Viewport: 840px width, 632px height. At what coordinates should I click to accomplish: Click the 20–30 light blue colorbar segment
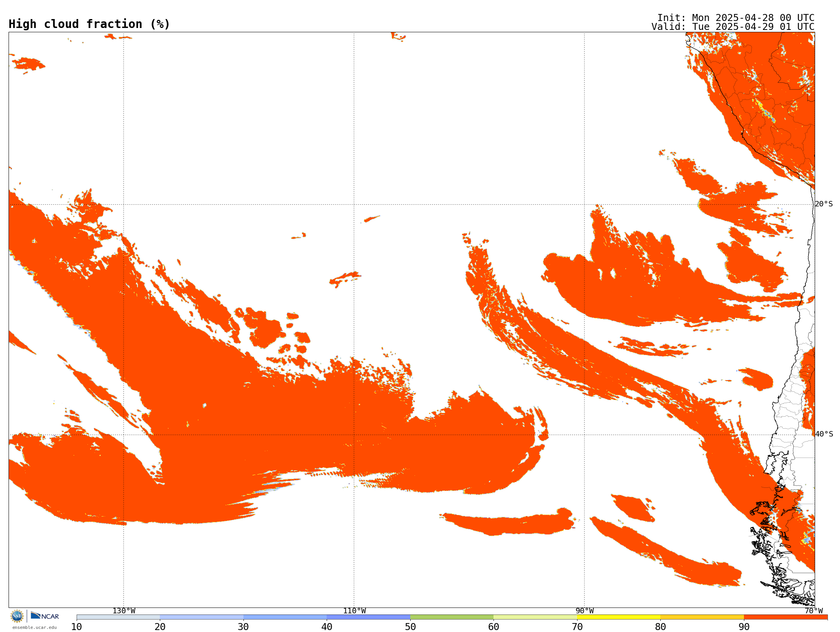(201, 617)
